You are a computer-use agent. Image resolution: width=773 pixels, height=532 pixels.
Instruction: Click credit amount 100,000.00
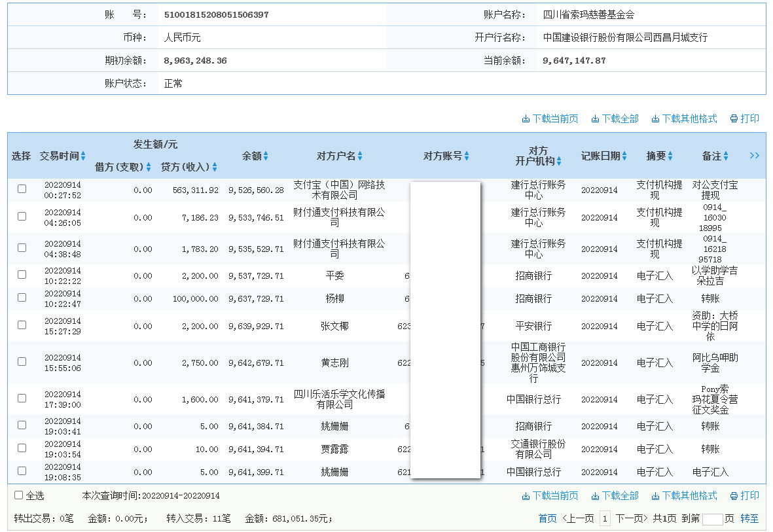tap(195, 299)
